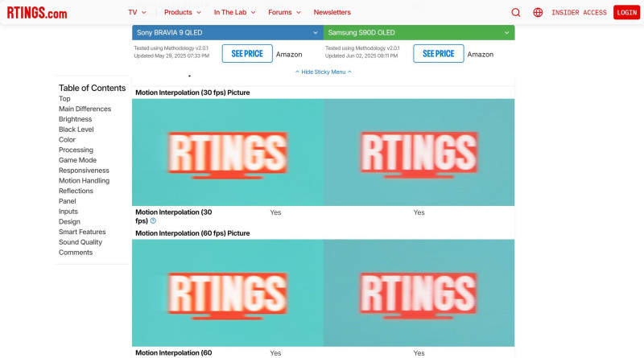
Task: Go to Reflections section
Action: 76,191
